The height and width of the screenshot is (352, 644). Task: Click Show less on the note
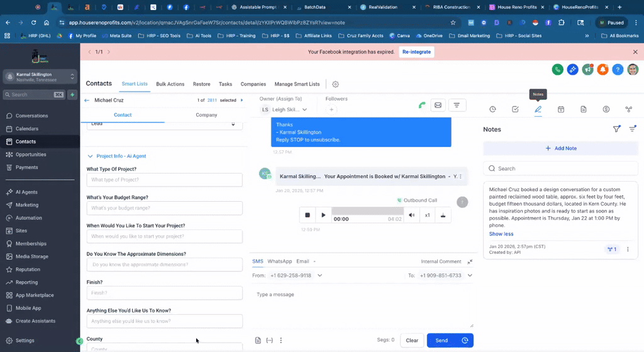click(501, 234)
